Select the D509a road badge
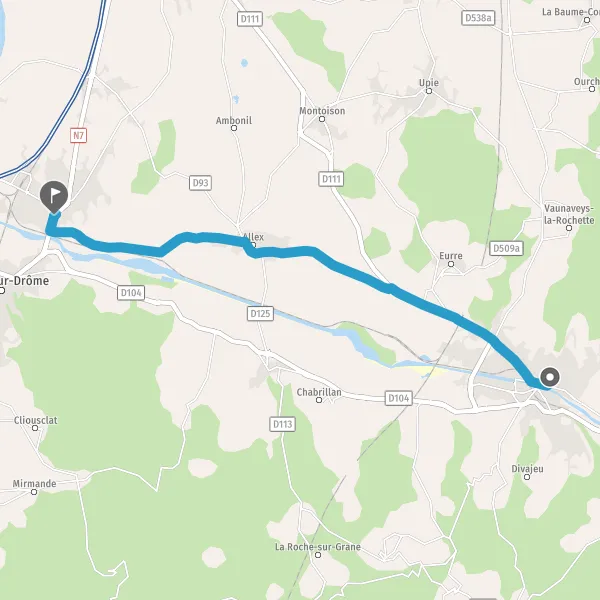 tap(506, 249)
